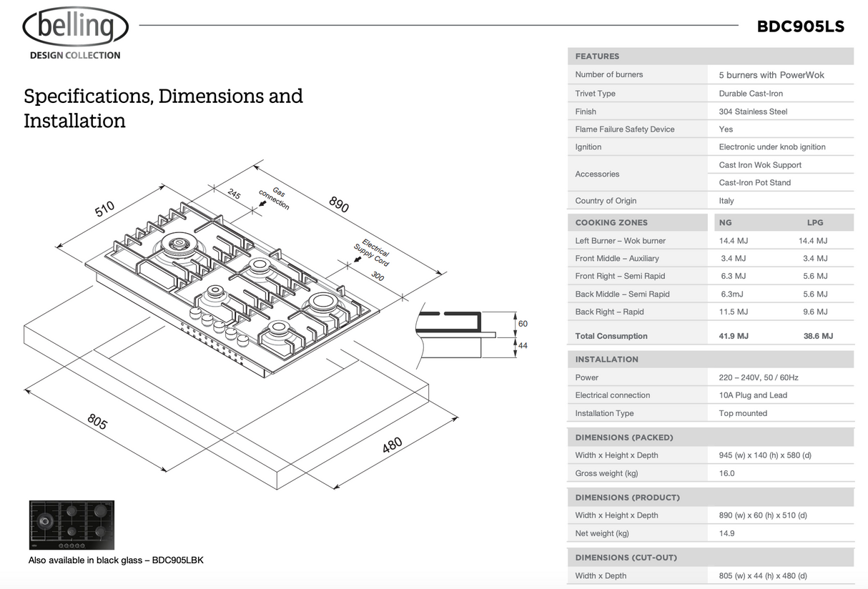Select the Flame Failure Safety Device row

tap(624, 129)
